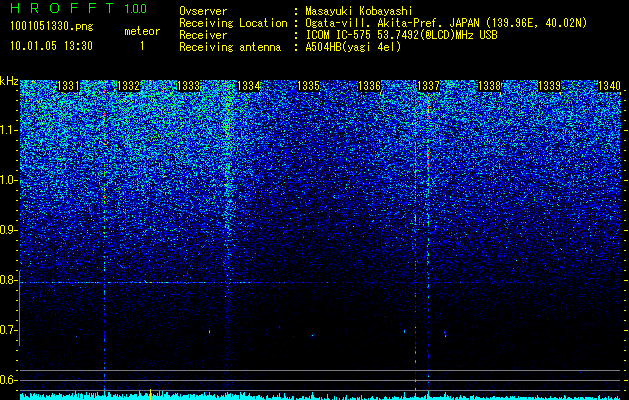
Task: Click the Receiving antenna label
Action: pos(230,47)
